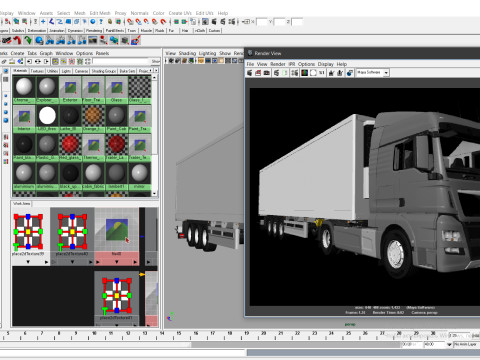
Task: Open the Maya Software renderer dropdown
Action: click(372, 73)
